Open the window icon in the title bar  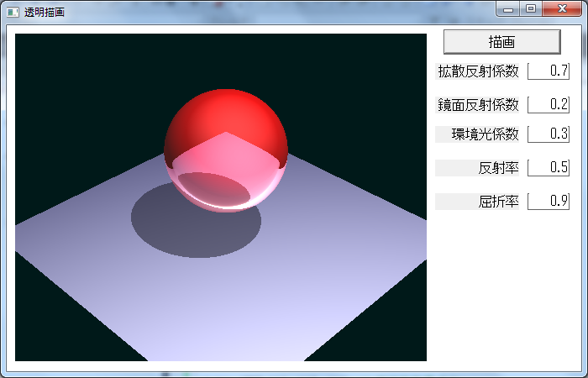tap(13, 12)
